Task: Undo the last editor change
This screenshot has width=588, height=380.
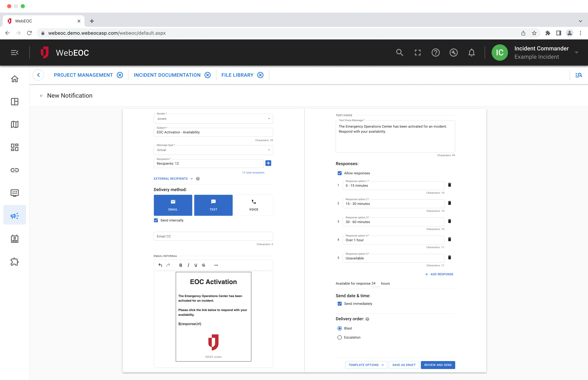Action: coord(160,265)
